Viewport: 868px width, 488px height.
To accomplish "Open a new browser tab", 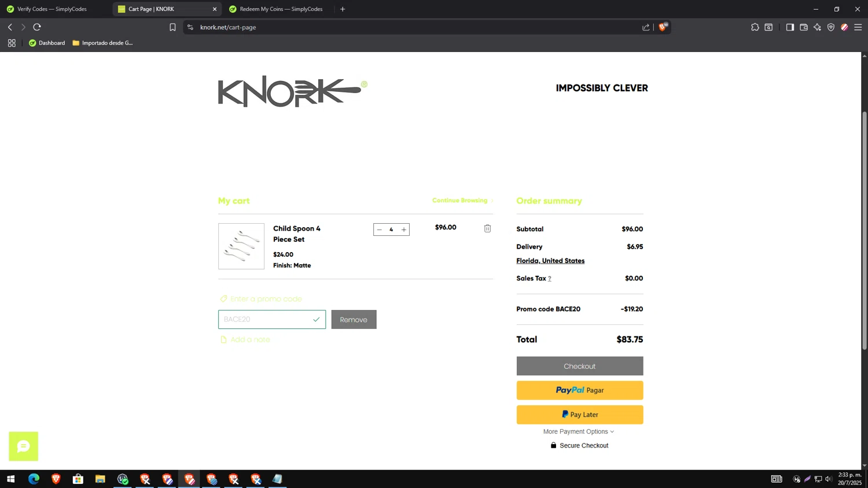I will pos(343,9).
